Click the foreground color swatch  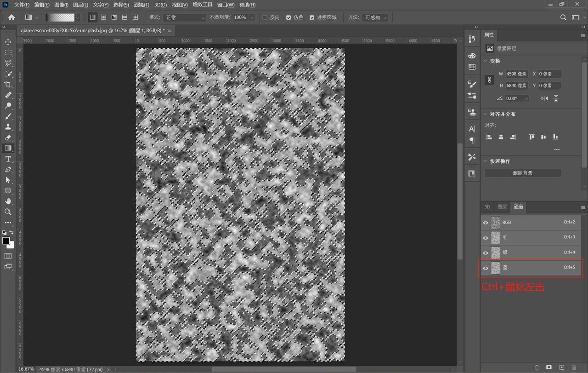(x=6, y=241)
